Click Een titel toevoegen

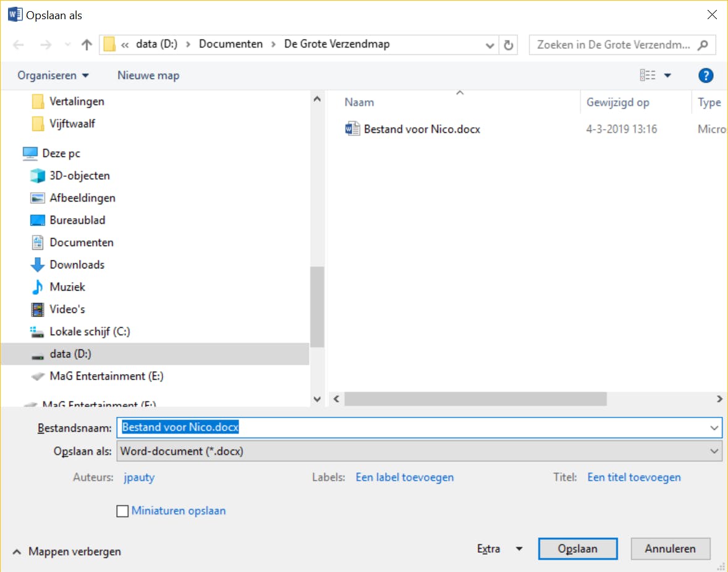click(633, 477)
